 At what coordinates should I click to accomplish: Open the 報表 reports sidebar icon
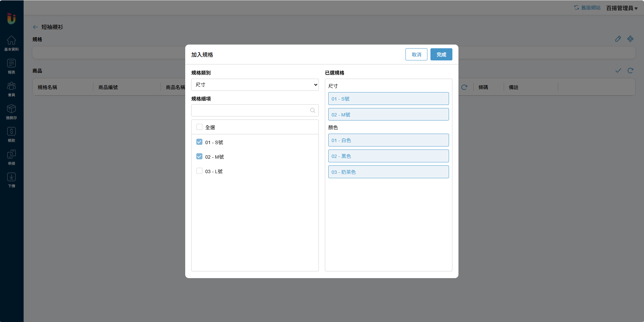pyautogui.click(x=11, y=66)
